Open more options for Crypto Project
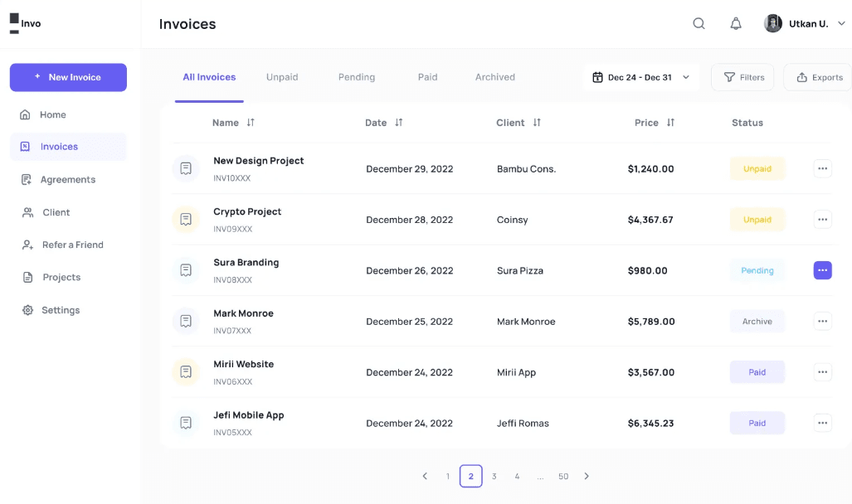852x504 pixels. tap(823, 220)
